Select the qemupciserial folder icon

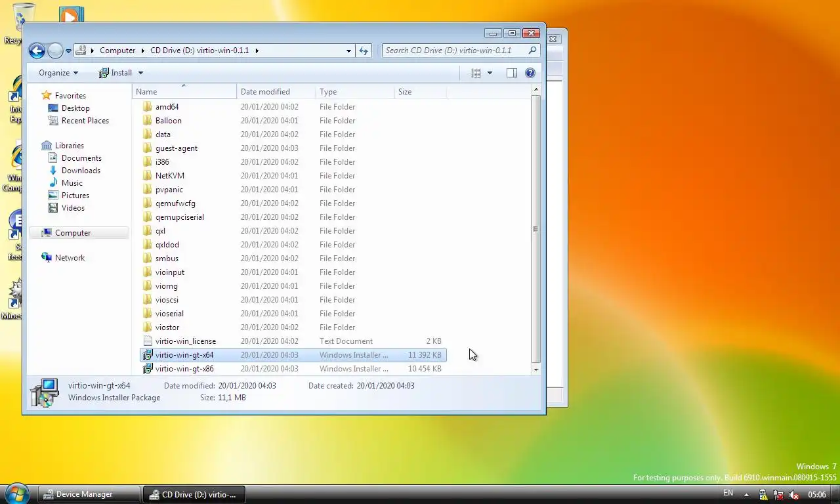[x=148, y=217]
